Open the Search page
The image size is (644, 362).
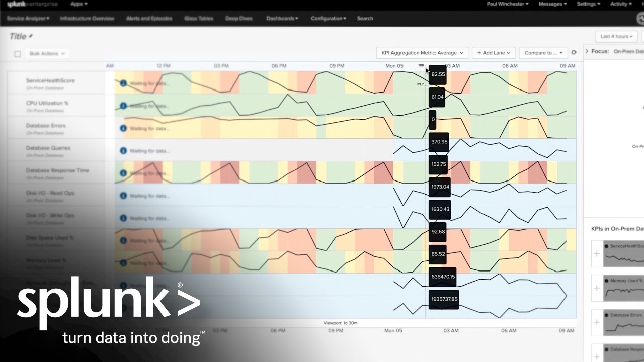click(x=365, y=19)
